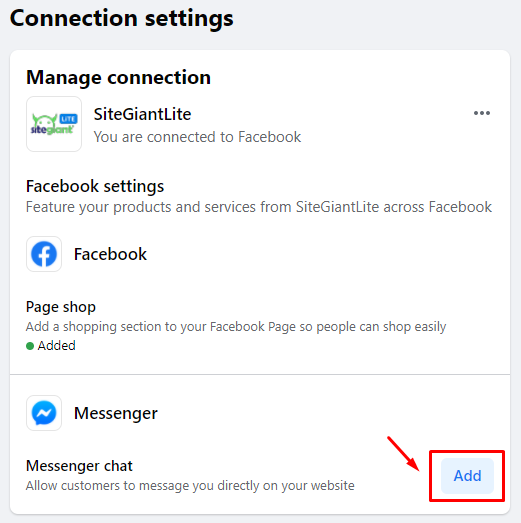Click the 'You are connected to Facebook' text

point(197,137)
